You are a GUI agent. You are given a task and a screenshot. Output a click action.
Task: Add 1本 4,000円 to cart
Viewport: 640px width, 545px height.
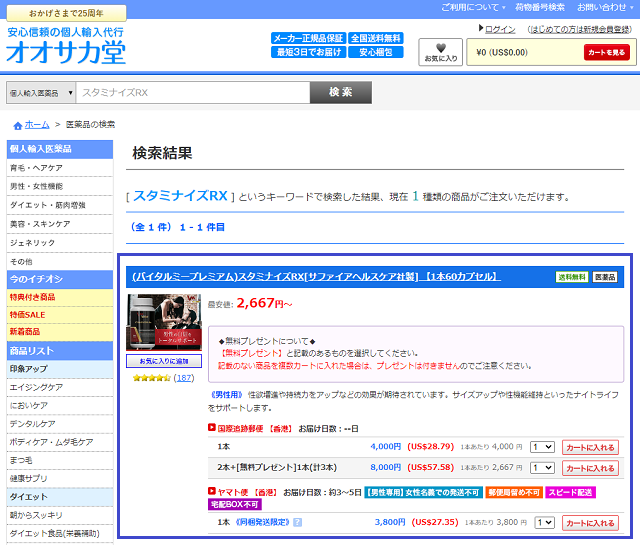point(590,447)
